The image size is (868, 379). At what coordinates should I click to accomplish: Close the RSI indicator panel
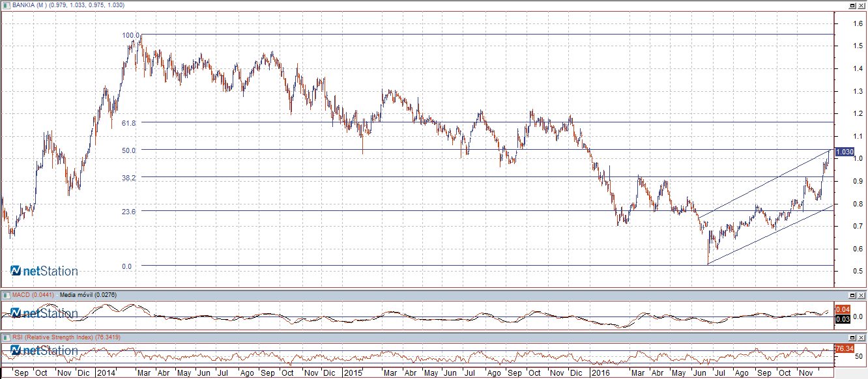coord(861,337)
